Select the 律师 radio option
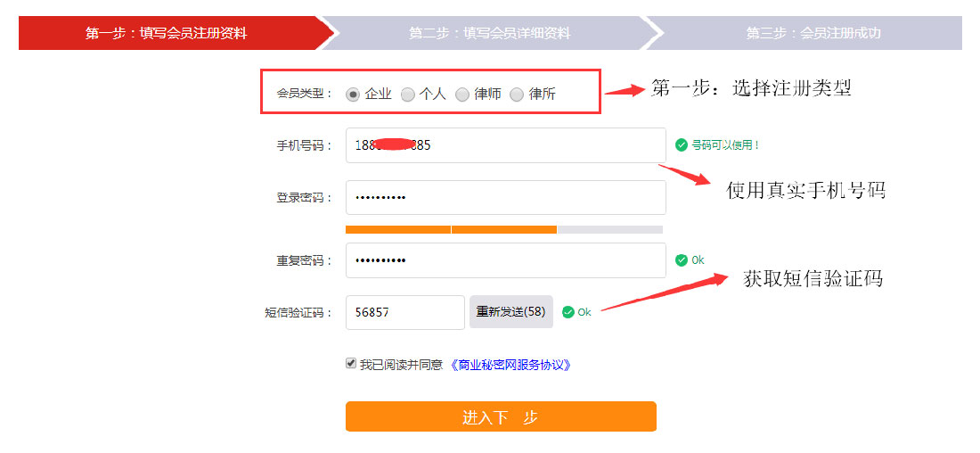The image size is (980, 453). [461, 95]
